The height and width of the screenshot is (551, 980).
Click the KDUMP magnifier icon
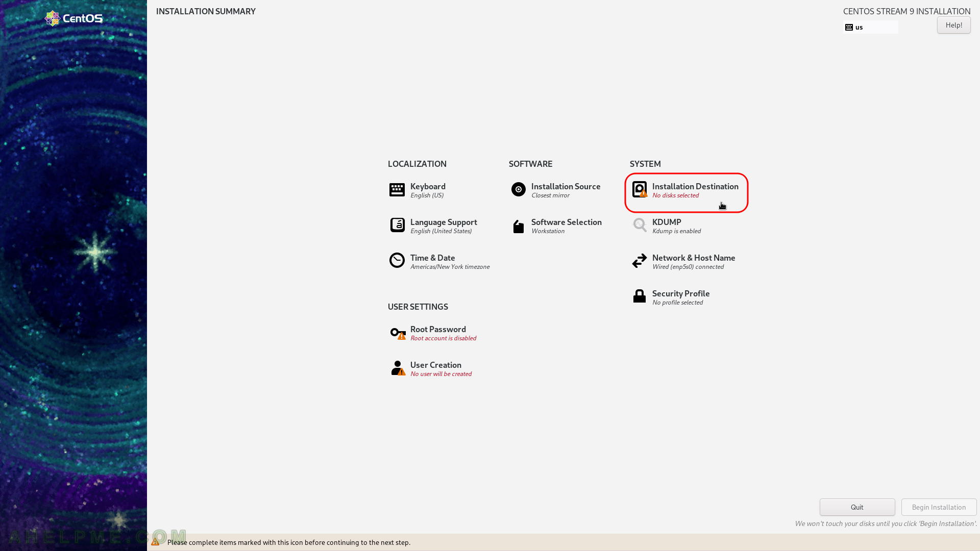pyautogui.click(x=640, y=225)
